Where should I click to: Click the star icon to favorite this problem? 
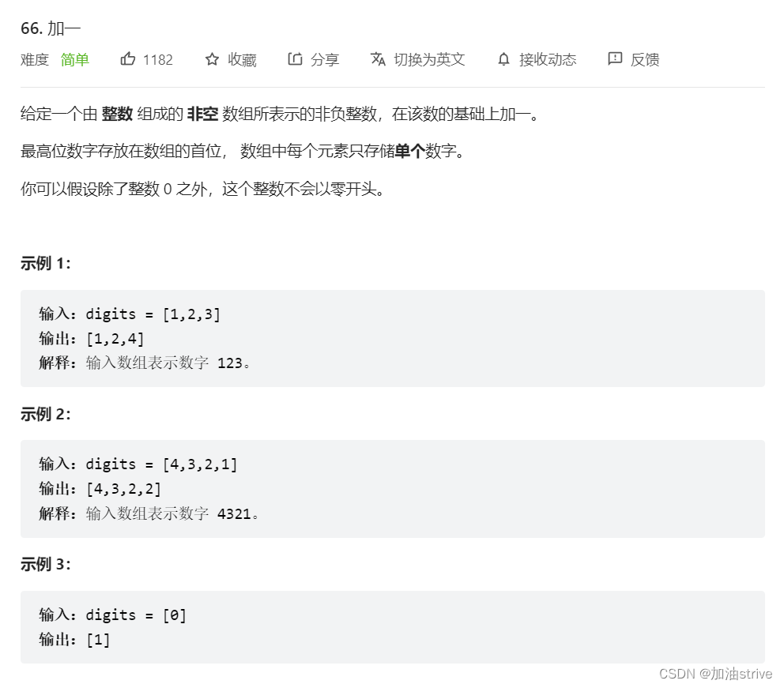[212, 59]
